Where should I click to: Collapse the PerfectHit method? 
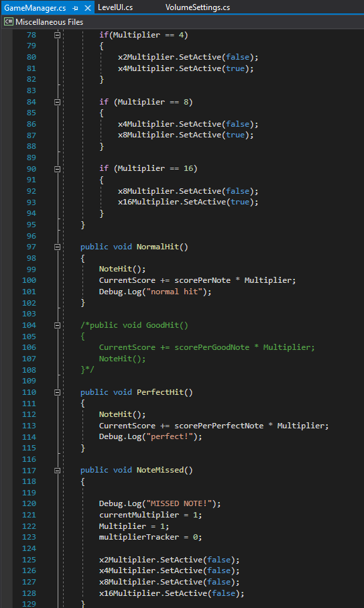click(58, 392)
